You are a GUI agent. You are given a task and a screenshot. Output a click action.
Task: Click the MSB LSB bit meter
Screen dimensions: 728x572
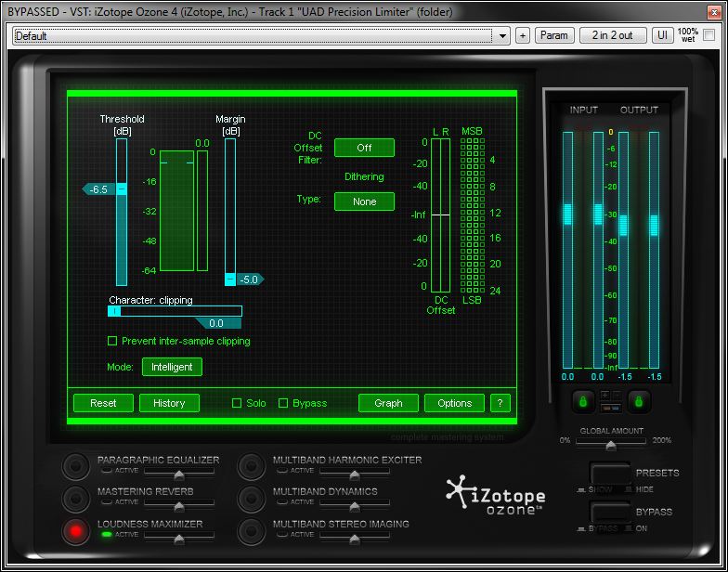pos(472,215)
